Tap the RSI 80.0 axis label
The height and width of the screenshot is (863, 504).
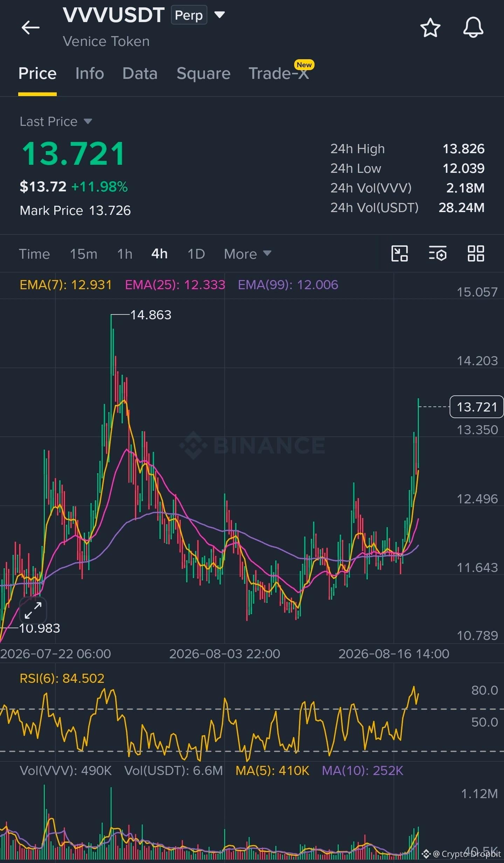(x=484, y=690)
